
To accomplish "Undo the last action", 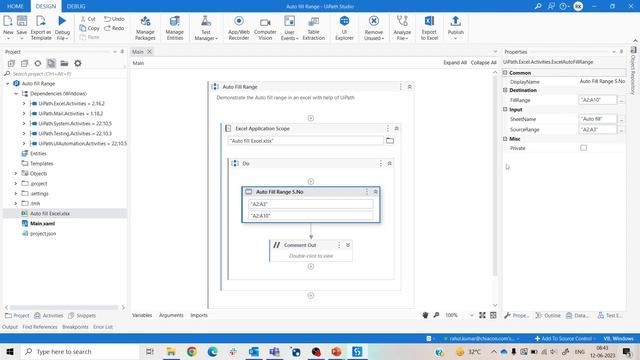I will pyautogui.click(x=114, y=19).
